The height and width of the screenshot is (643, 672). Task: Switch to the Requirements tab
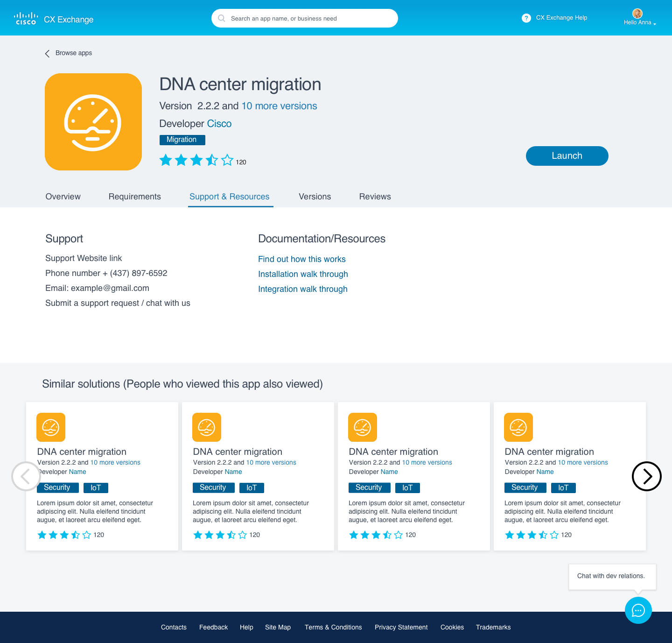(x=135, y=197)
